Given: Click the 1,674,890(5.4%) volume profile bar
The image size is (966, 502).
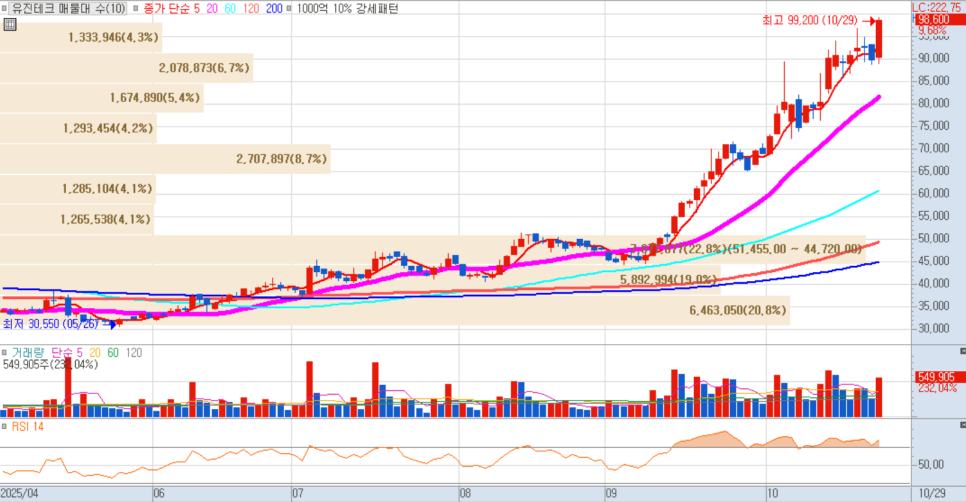Looking at the screenshot, I should click(x=102, y=98).
